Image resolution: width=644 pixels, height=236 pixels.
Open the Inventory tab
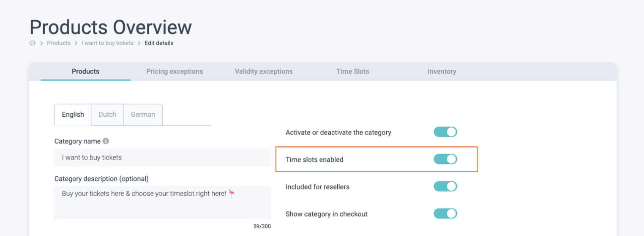[x=442, y=71]
